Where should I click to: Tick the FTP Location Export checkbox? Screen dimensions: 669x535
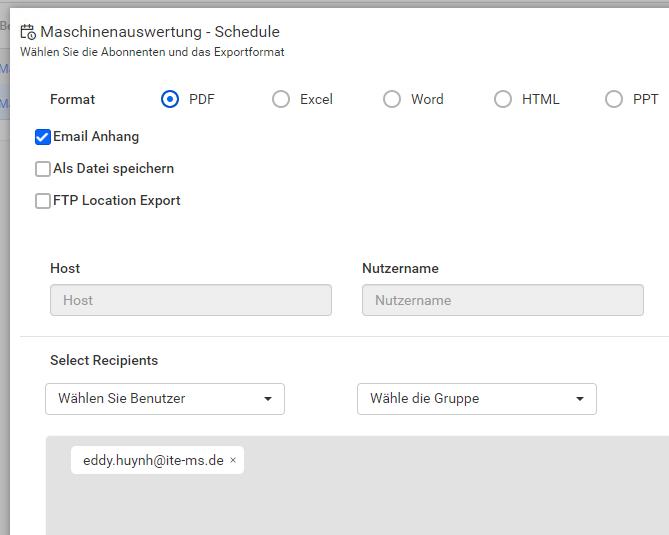[x=43, y=201]
